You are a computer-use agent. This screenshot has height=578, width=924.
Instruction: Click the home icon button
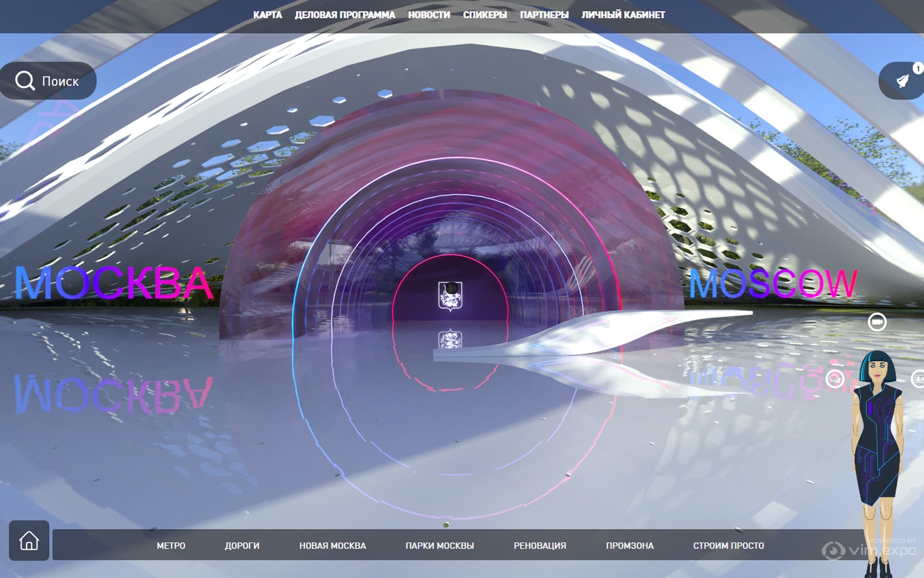click(x=29, y=541)
